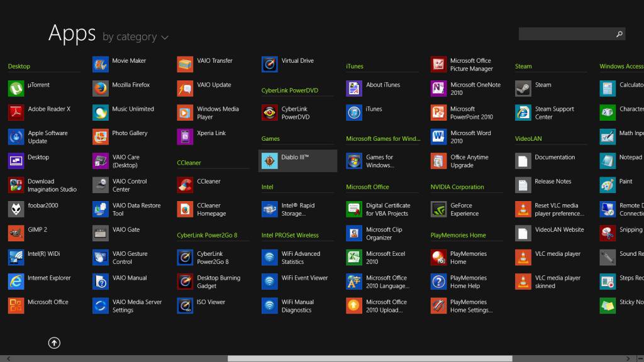This screenshot has height=362, width=644.
Task: Open VLC media player icon
Action: click(x=523, y=258)
